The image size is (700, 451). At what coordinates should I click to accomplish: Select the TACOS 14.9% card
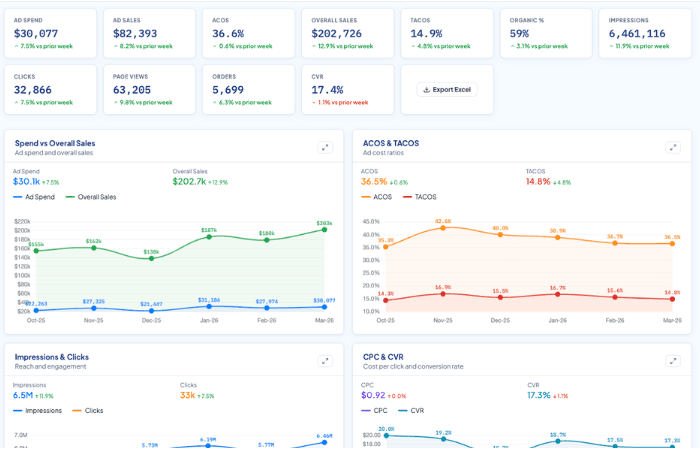click(447, 33)
